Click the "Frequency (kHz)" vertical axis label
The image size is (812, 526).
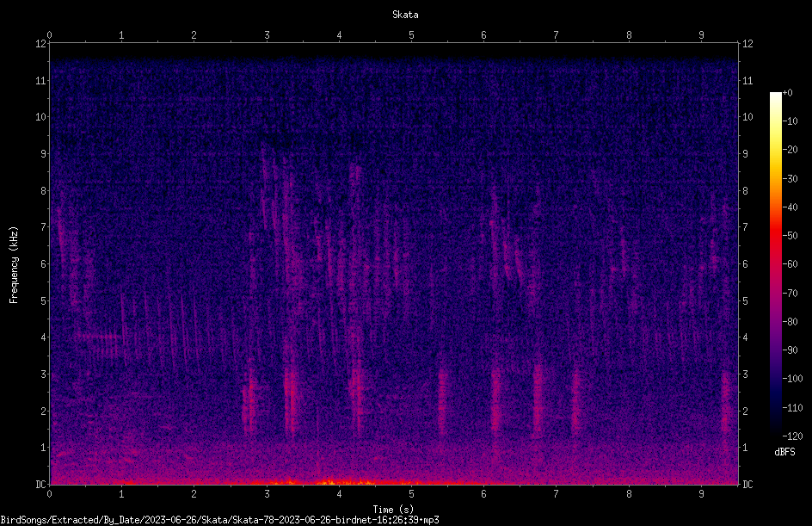[14, 265]
